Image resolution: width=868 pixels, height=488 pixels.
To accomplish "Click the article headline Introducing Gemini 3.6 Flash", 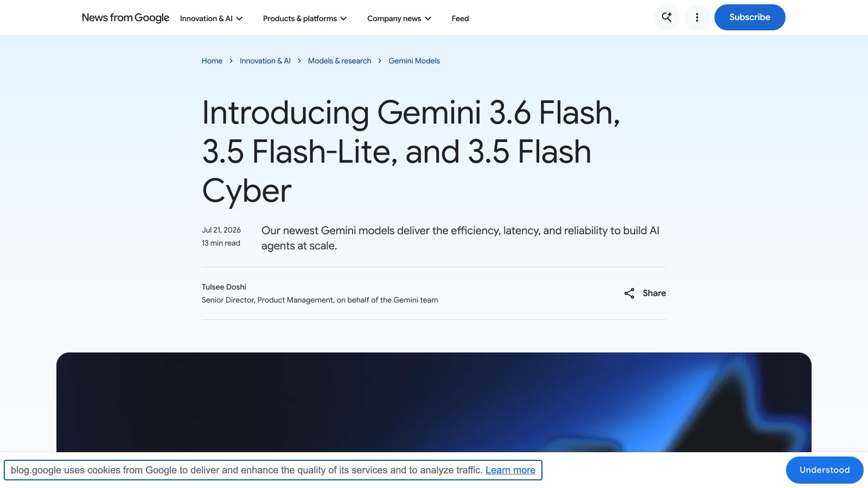I will coord(411,151).
